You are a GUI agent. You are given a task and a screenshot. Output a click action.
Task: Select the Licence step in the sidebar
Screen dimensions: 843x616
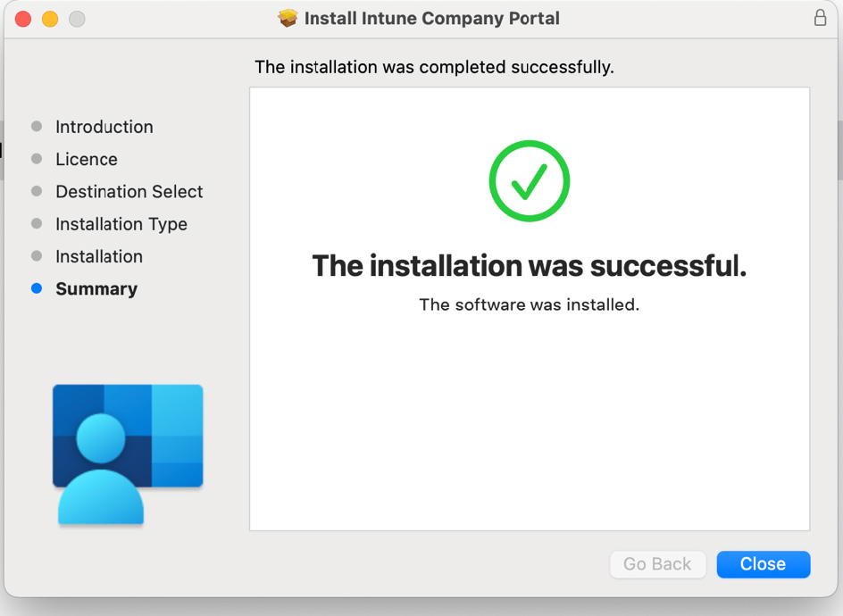[x=87, y=159]
